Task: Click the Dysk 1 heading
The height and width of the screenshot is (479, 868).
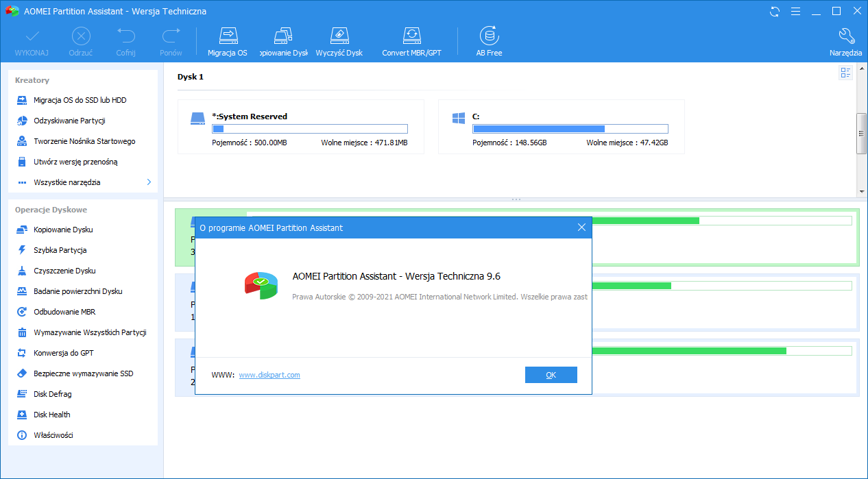Action: (x=190, y=77)
